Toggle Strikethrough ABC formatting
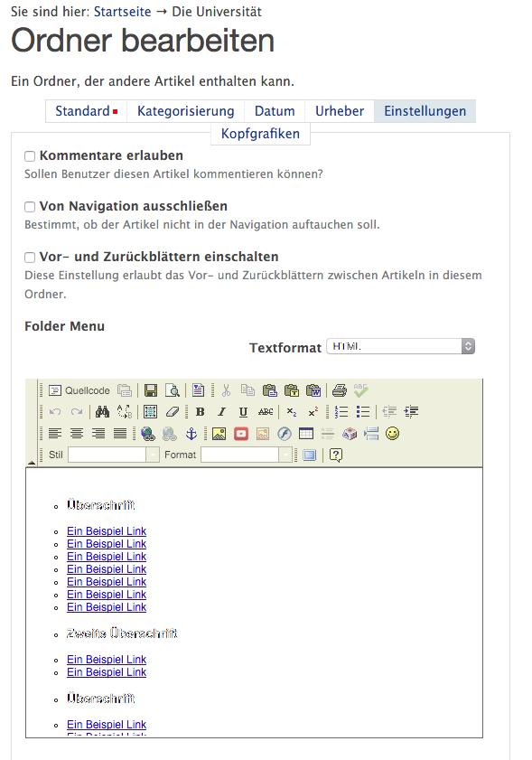The height and width of the screenshot is (760, 532). click(265, 412)
